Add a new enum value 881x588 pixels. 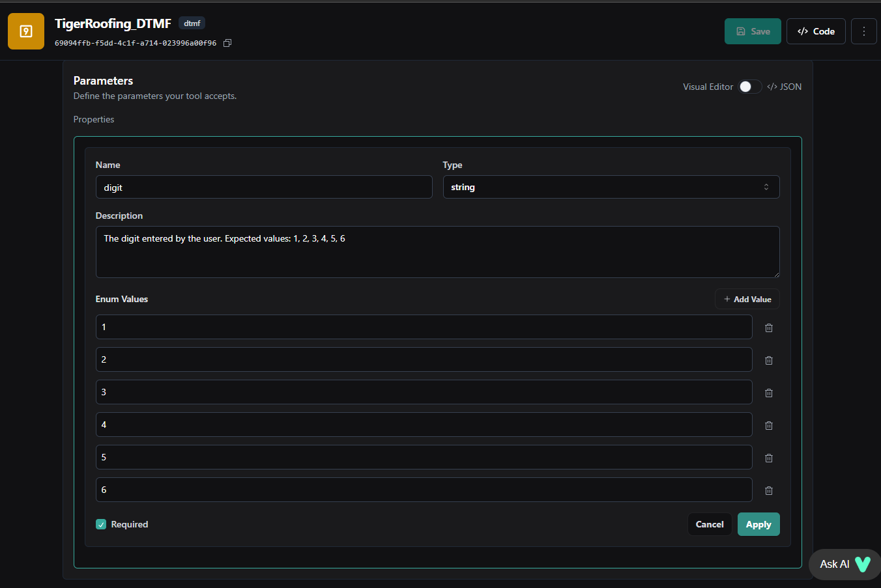coord(747,299)
